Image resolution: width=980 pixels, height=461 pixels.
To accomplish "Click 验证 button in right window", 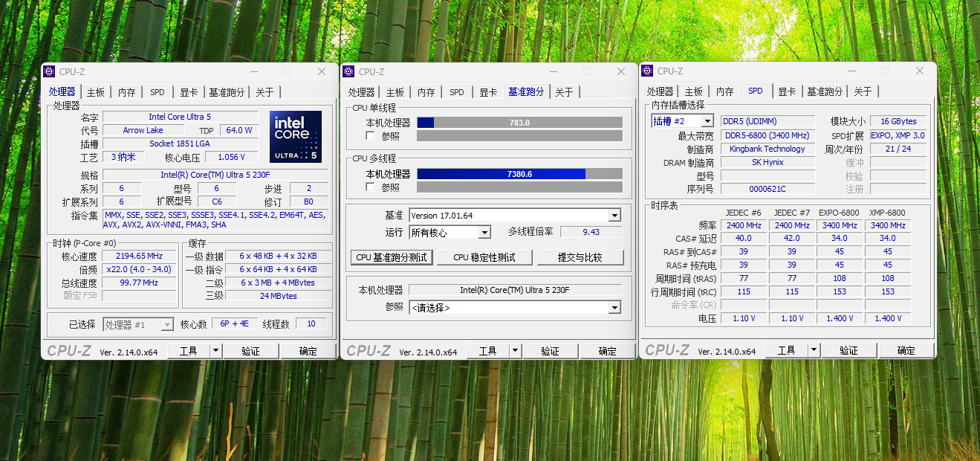I will pos(849,350).
